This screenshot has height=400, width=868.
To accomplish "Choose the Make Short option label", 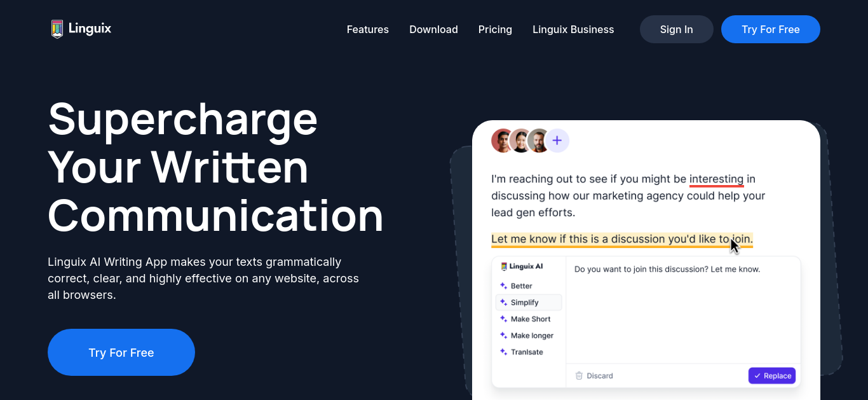I will (531, 319).
